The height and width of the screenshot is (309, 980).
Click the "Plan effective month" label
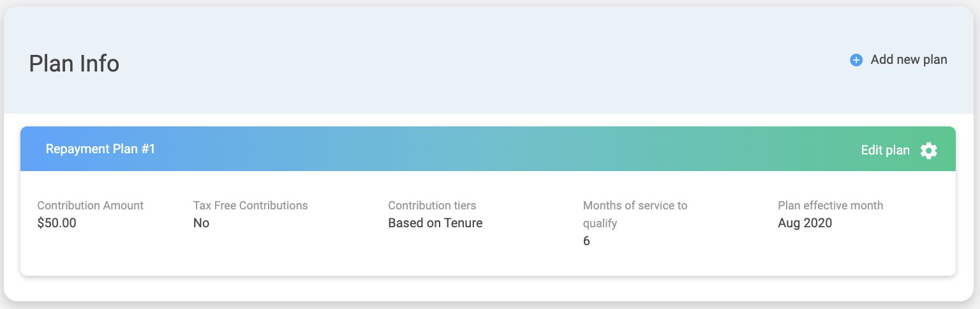pyautogui.click(x=830, y=206)
